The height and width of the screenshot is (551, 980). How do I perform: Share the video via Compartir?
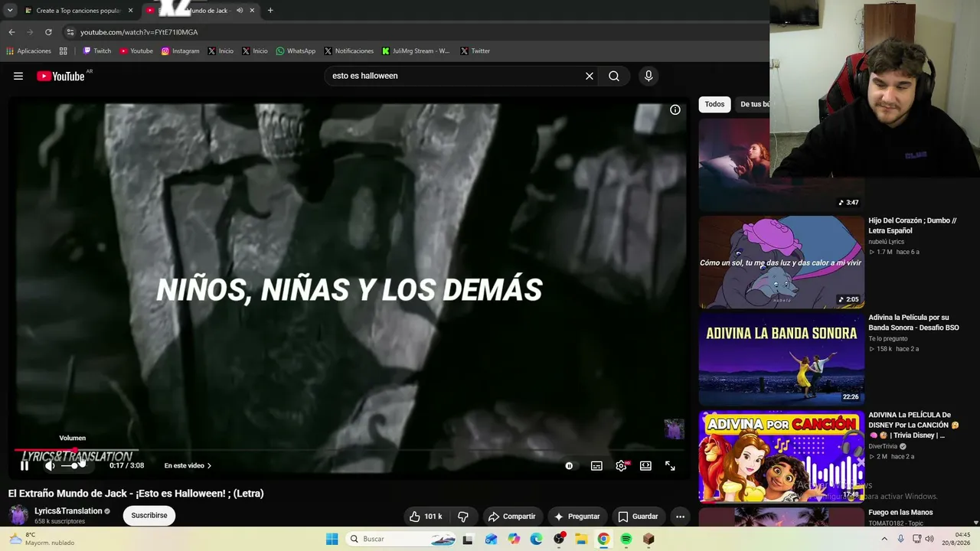511,517
